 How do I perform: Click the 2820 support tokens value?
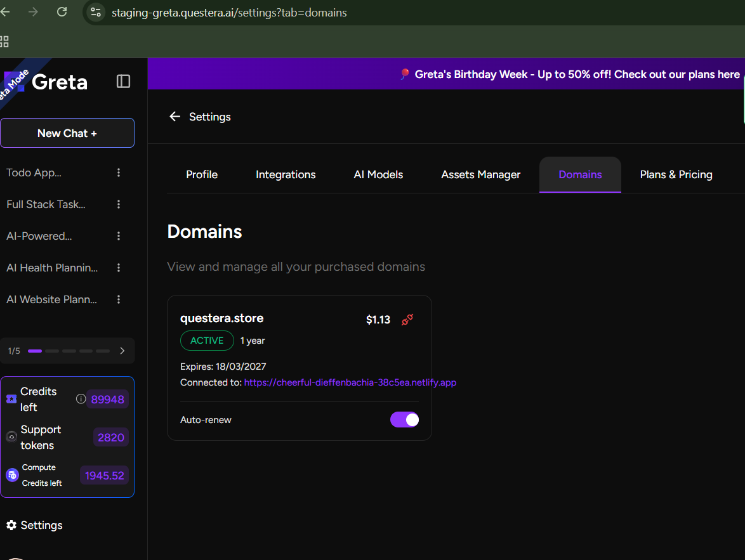coord(110,438)
